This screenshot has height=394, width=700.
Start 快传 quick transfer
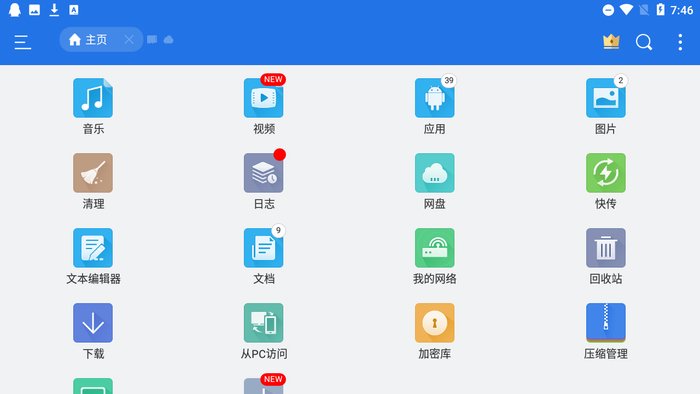pos(605,173)
